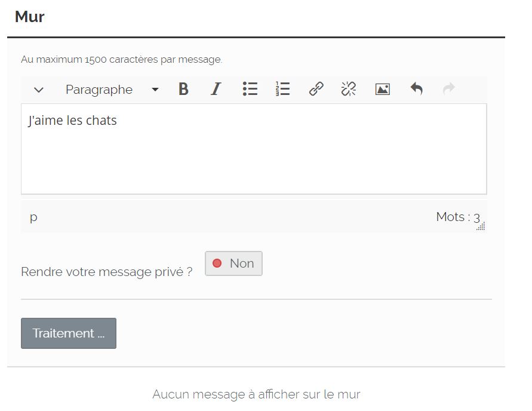This screenshot has height=411, width=532.
Task: Click the Traitement button
Action: [x=69, y=333]
